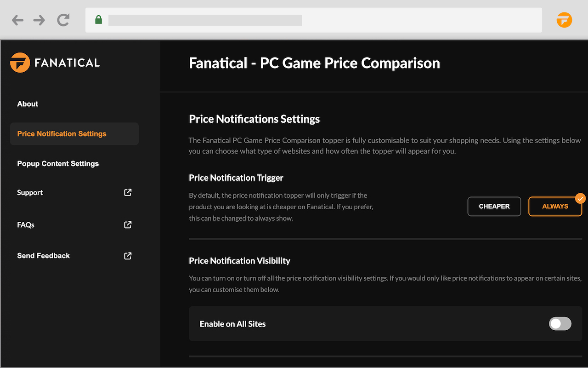Enable the Enable on All Sites switch
This screenshot has width=588, height=368.
560,324
